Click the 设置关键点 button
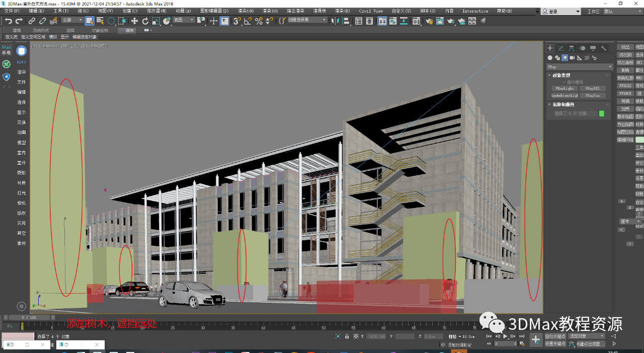The height and width of the screenshot is (353, 644). [555, 343]
